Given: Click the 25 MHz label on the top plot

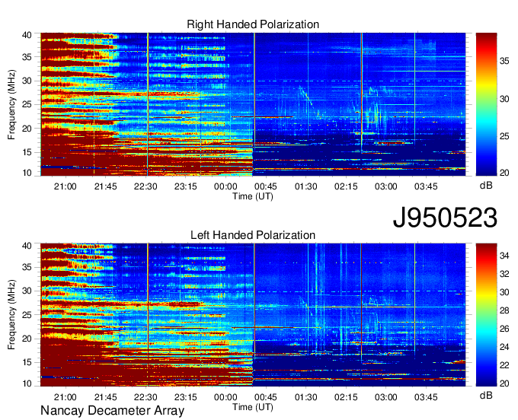Looking at the screenshot, I should 27,104.
